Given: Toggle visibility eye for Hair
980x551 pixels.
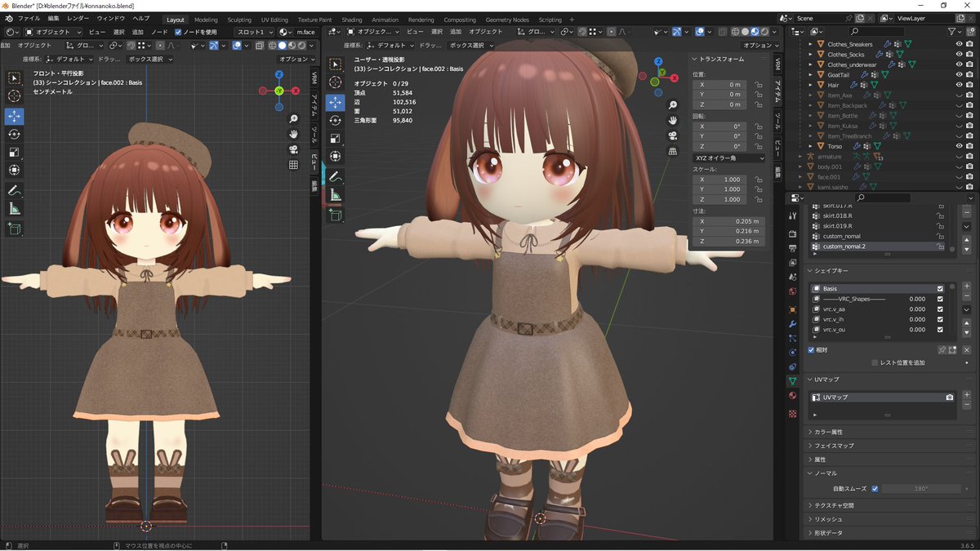Looking at the screenshot, I should 959,85.
